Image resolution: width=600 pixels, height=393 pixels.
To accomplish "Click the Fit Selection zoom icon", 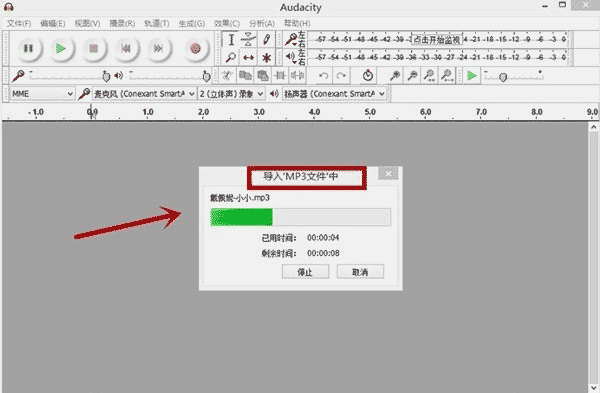I will tap(429, 76).
